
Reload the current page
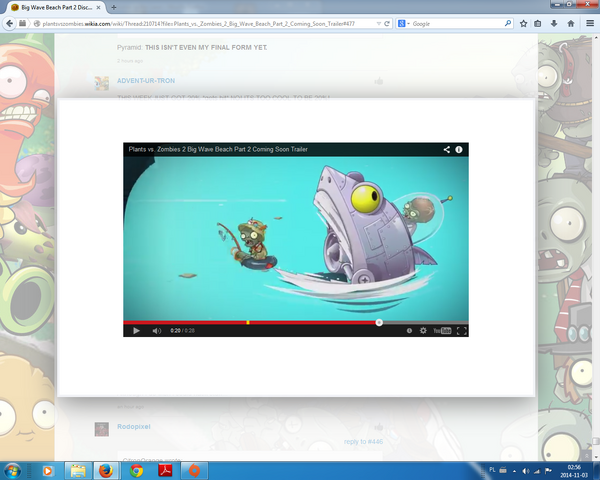[387, 24]
